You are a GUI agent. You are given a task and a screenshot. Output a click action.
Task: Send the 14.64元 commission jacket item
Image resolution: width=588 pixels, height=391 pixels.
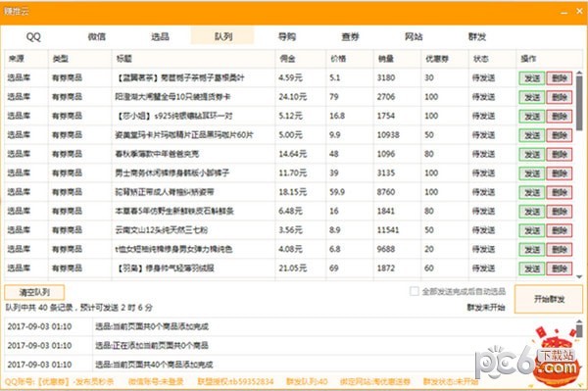coord(532,155)
